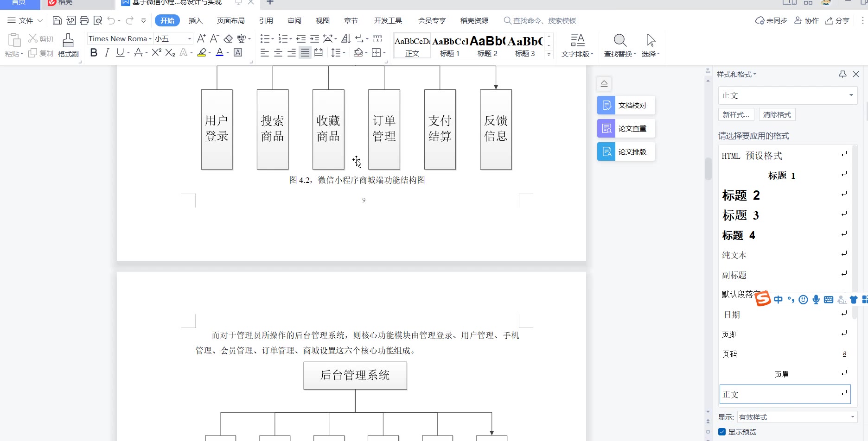Image resolution: width=868 pixels, height=441 pixels.
Task: Select 纯文本 style in list
Action: 785,255
